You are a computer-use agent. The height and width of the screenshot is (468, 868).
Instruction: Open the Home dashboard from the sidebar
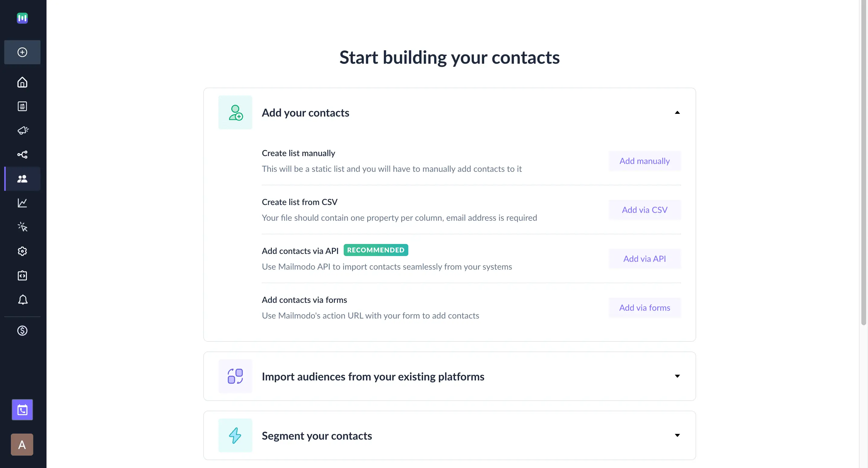point(22,82)
